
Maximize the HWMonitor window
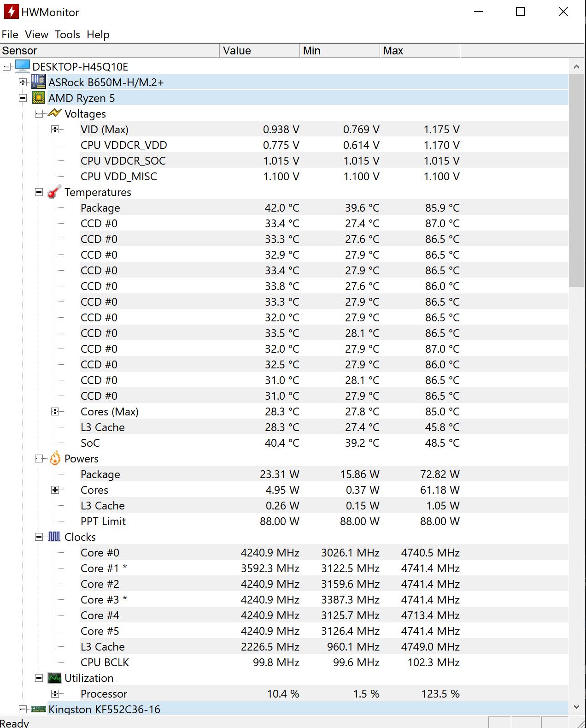point(521,12)
